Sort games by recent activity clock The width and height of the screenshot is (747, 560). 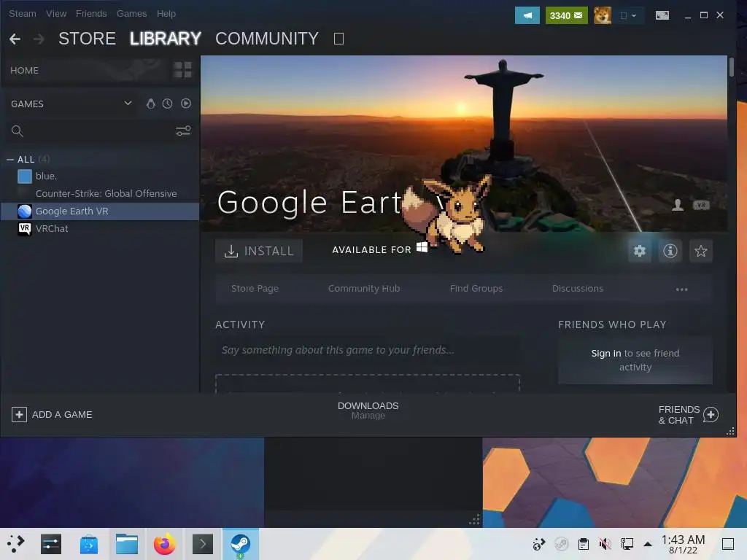167,104
